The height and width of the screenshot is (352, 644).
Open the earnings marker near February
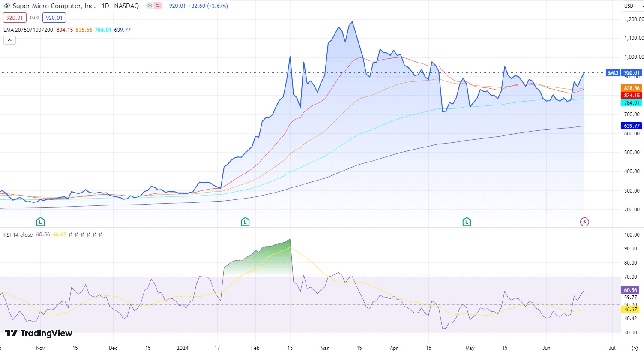(x=245, y=222)
